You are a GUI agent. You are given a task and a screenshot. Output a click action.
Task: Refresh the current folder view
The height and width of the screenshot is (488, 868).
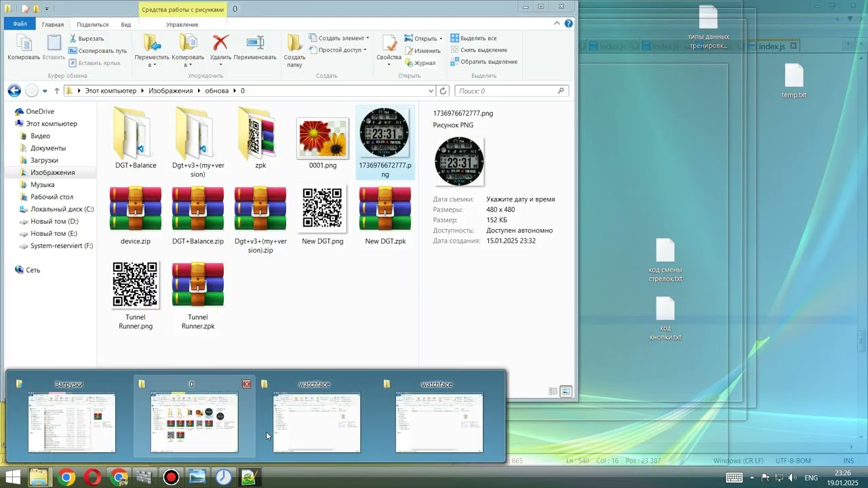click(443, 91)
